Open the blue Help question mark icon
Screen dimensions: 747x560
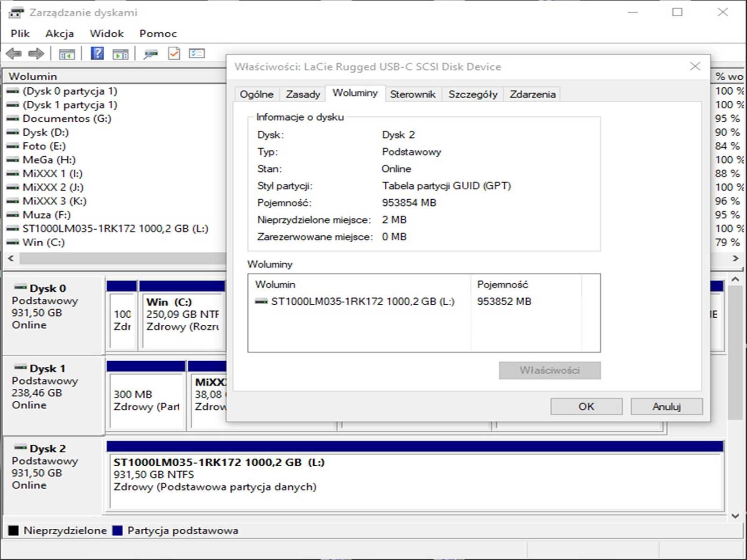[x=97, y=54]
